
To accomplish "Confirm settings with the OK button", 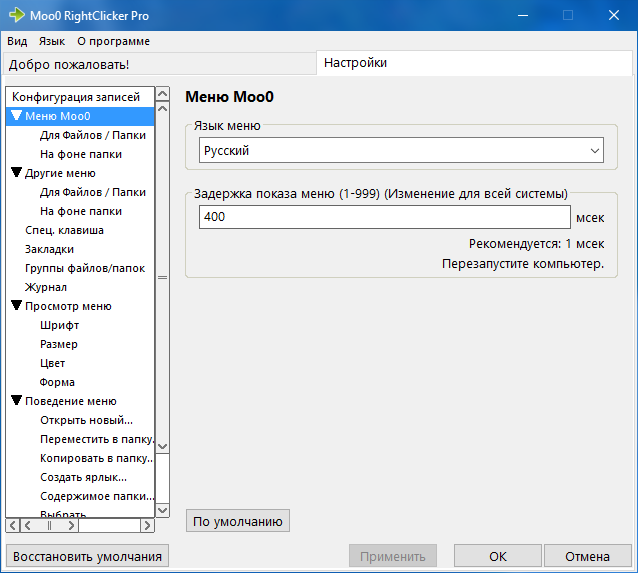I will coord(497,556).
